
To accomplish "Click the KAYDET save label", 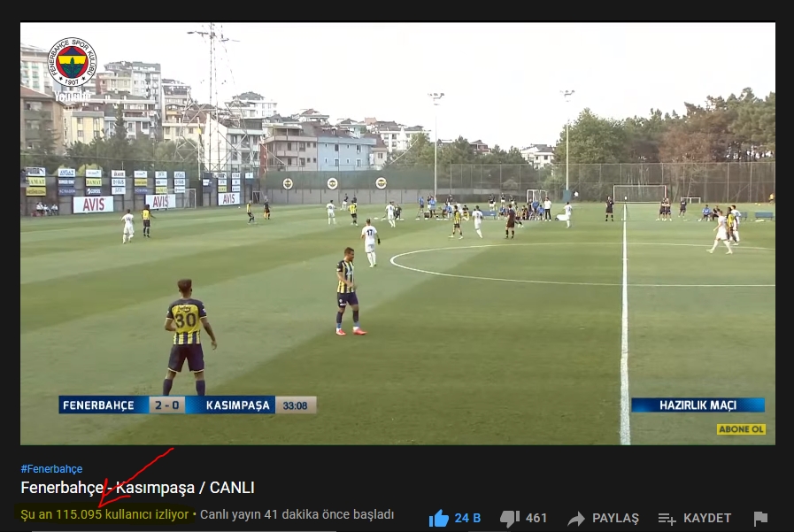I will 707,519.
